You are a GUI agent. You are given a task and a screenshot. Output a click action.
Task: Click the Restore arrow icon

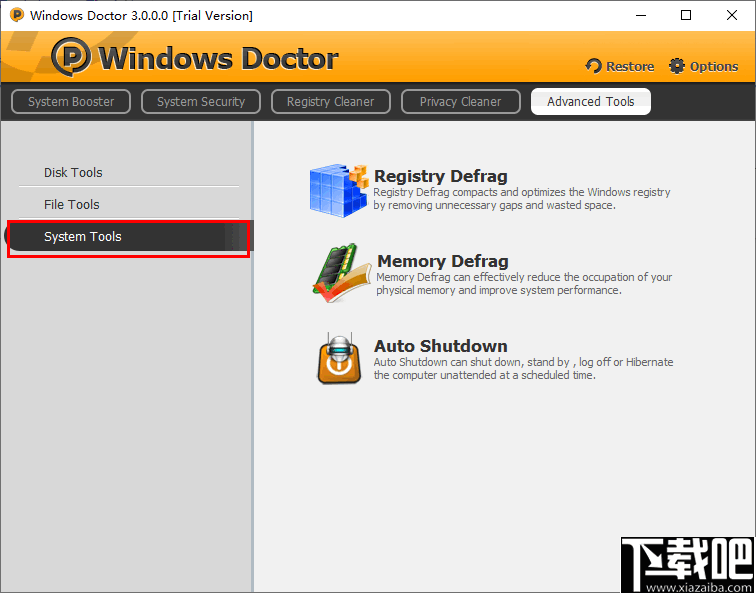(x=594, y=66)
